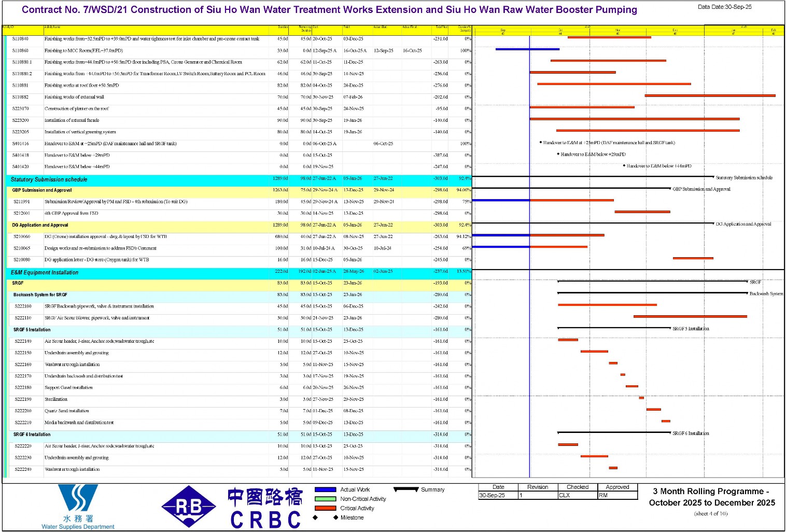Click activity name 'Media backwash and distribution test'

pyautogui.click(x=79, y=423)
